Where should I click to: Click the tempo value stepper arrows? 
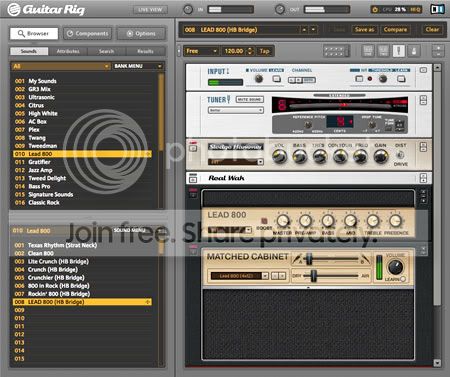tap(250, 51)
